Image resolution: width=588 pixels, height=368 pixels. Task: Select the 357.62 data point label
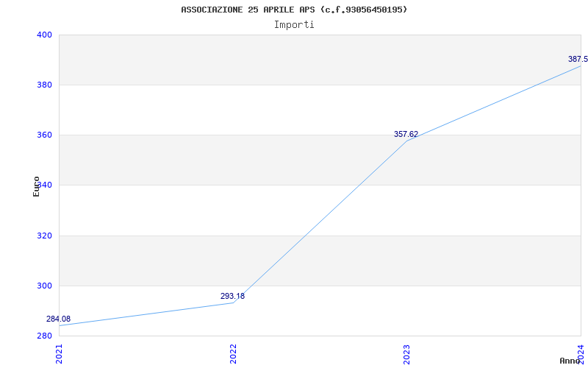click(406, 134)
